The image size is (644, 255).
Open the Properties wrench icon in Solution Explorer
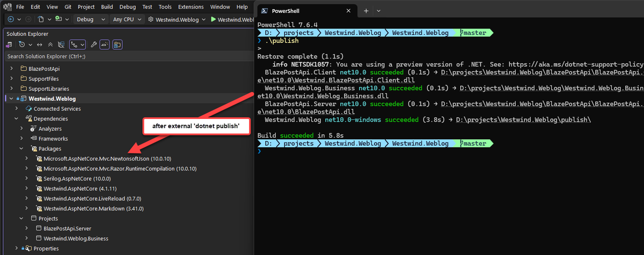(93, 44)
